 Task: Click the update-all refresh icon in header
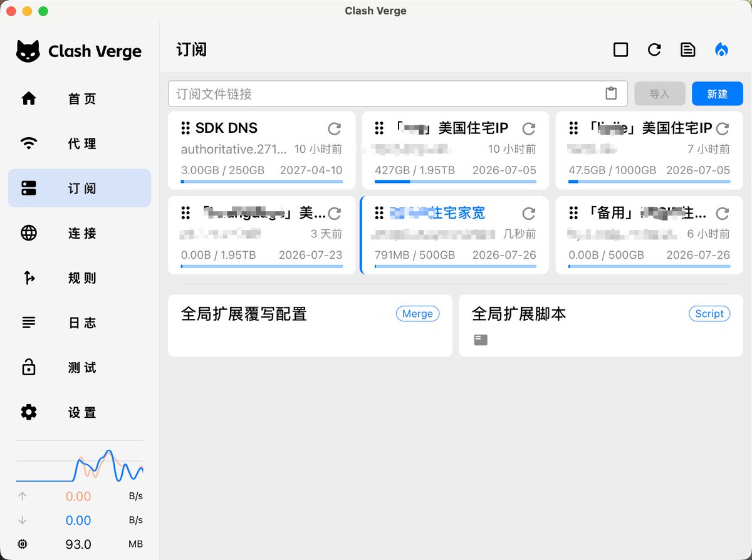(x=654, y=49)
